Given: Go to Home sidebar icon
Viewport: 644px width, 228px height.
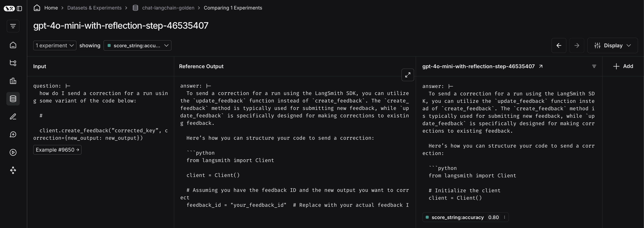Looking at the screenshot, I should [13, 45].
